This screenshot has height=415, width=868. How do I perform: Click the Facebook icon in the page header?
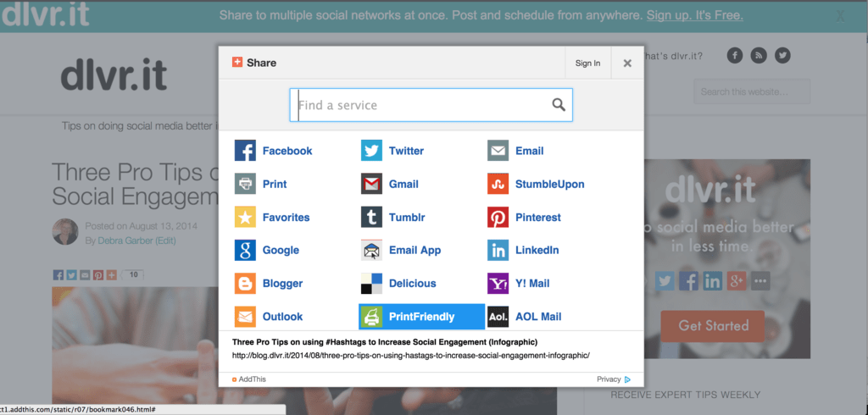[x=735, y=55]
